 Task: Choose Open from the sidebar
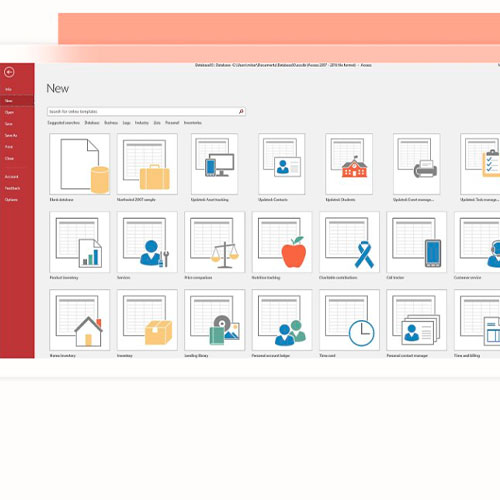9,112
